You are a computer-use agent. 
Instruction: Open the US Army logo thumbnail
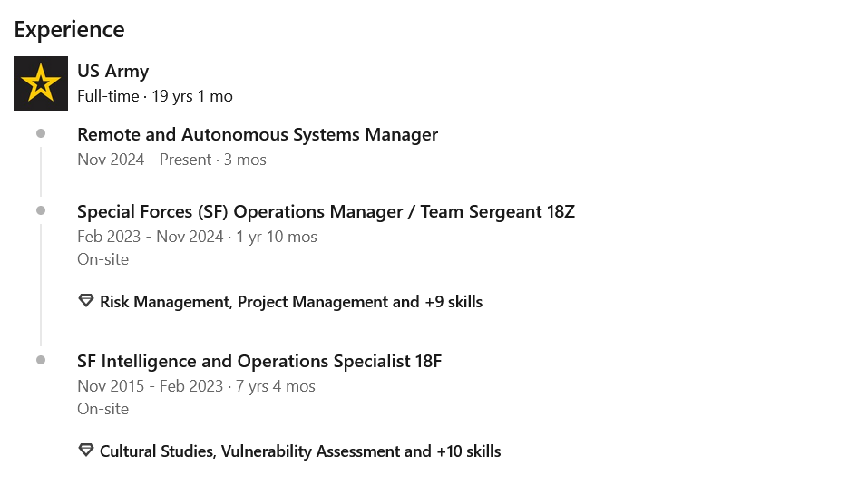tap(41, 83)
